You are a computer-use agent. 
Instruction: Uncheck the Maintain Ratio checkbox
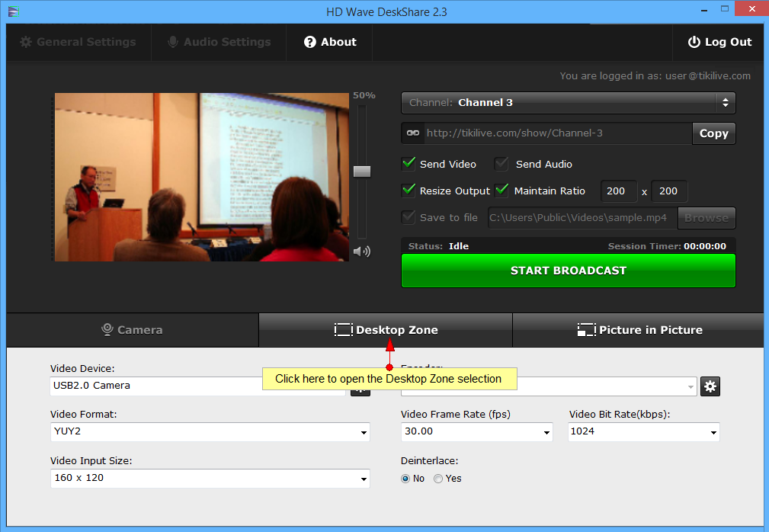click(x=501, y=191)
